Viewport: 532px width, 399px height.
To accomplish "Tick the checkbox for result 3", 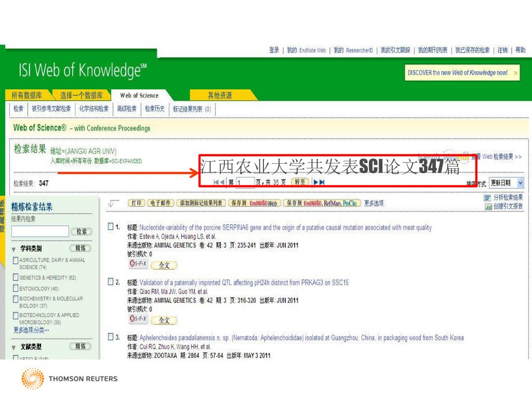I will (x=111, y=337).
